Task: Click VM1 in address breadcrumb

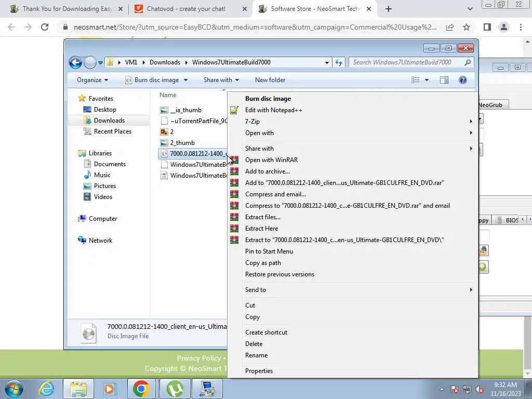Action: [x=131, y=62]
